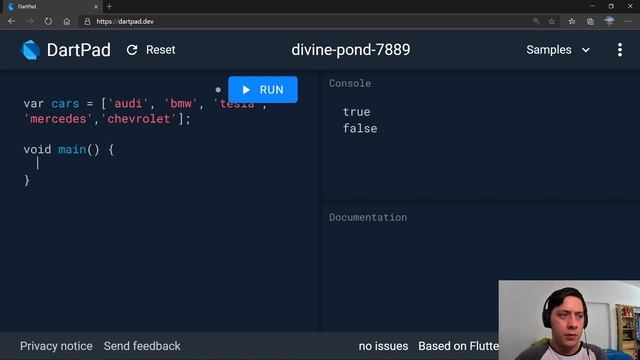Open the favorites list
Image resolution: width=640 pixels, height=360 pixels.
pyautogui.click(x=572, y=21)
